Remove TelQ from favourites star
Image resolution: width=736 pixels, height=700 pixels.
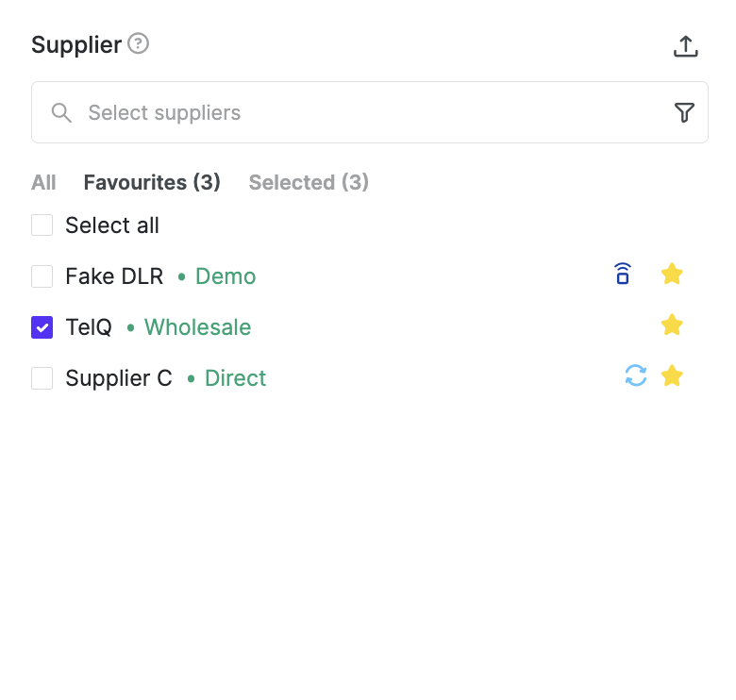pos(672,325)
